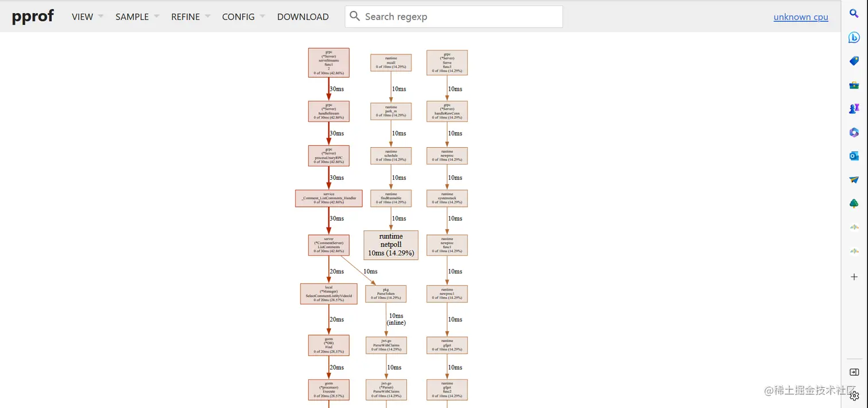Click the Edge sidebar search icon
Image resolution: width=868 pixels, height=408 pixels.
[854, 13]
